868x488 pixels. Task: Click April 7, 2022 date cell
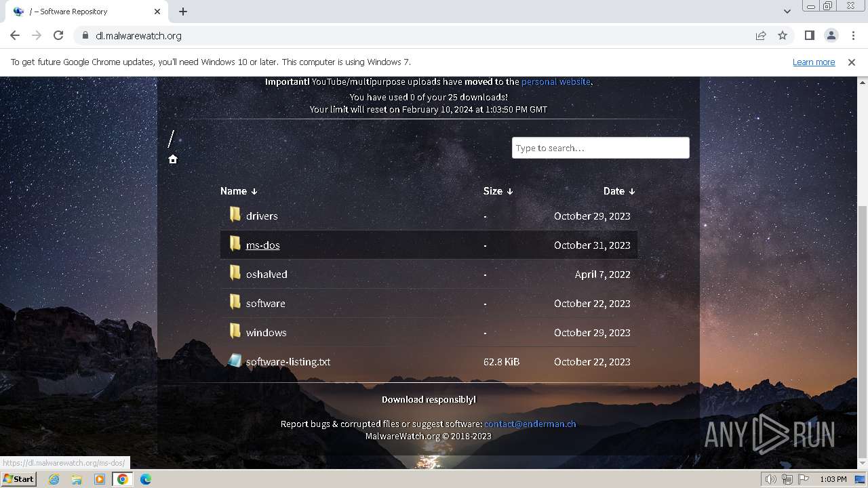click(x=603, y=274)
